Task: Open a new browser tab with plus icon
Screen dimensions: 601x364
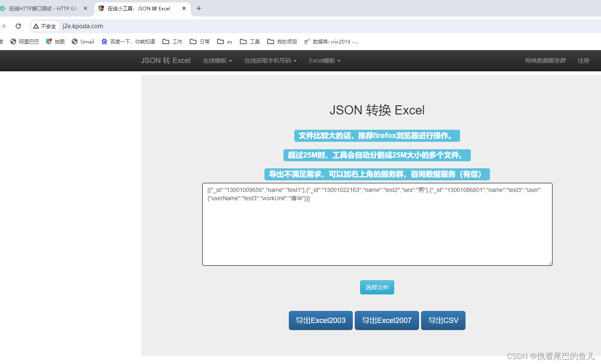Action: click(199, 8)
